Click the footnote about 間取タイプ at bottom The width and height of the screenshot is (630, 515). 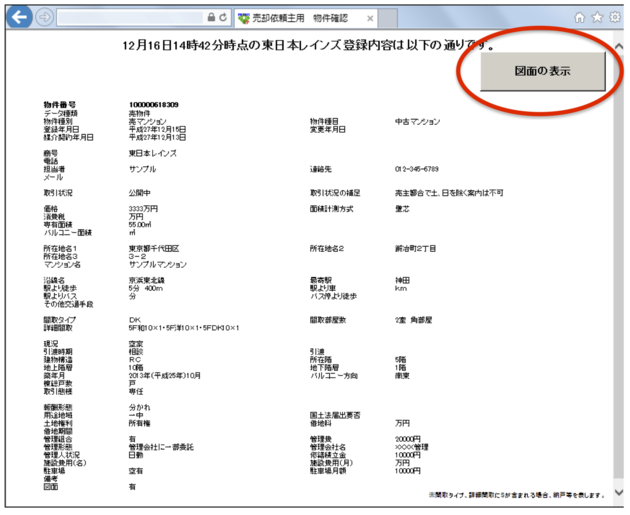coord(516,495)
